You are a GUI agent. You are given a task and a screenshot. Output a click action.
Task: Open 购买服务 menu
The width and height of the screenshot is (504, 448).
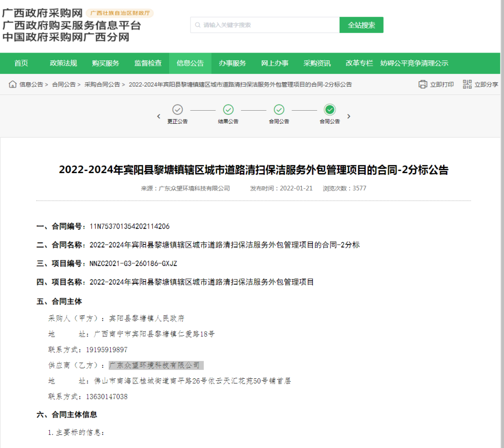coord(106,63)
